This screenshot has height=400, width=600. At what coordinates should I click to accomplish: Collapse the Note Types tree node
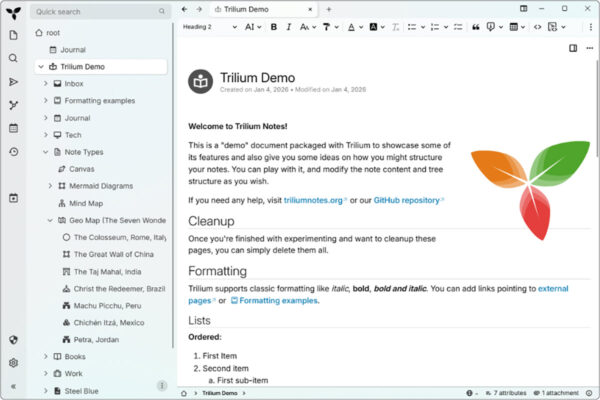point(46,152)
